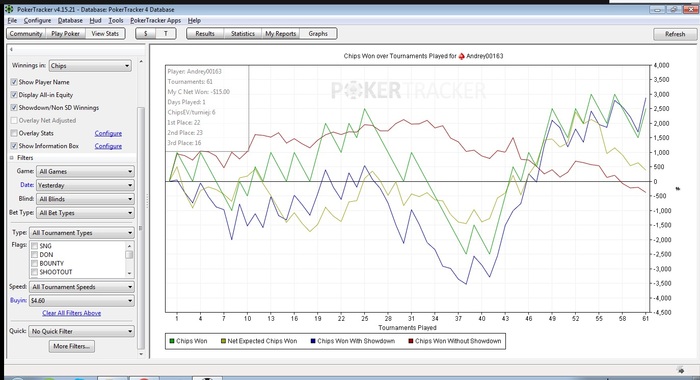Image resolution: width=700 pixels, height=380 pixels.
Task: Open the All Tournament Speeds dropdown
Action: pyautogui.click(x=82, y=287)
